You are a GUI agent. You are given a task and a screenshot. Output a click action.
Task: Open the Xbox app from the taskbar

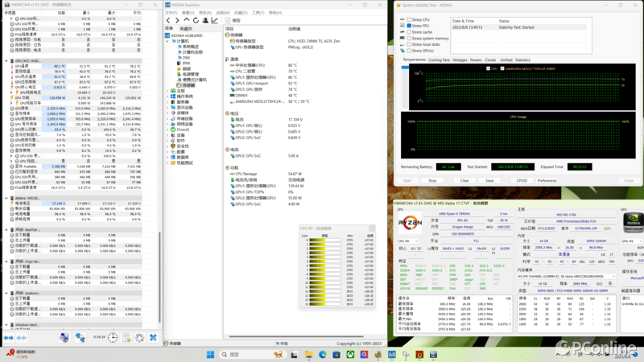pos(350,354)
